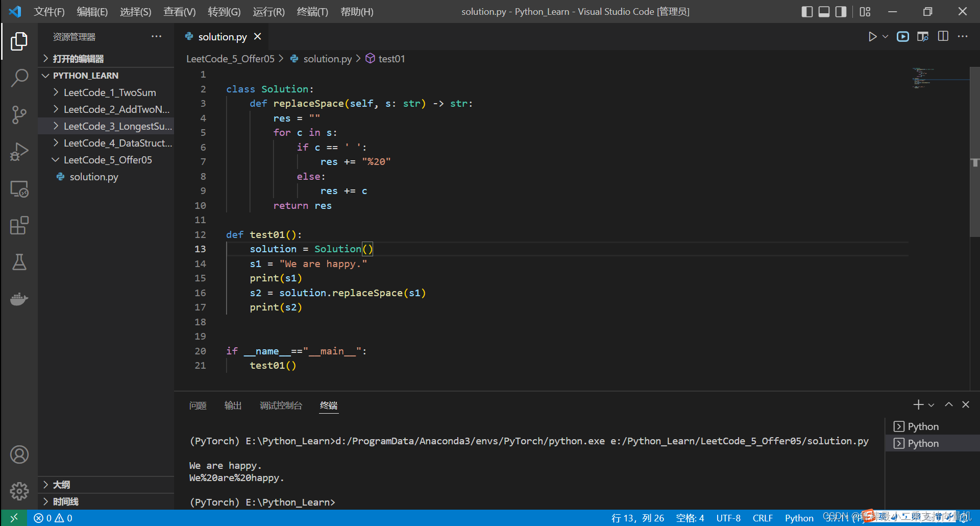The image size is (980, 526).
Task: Switch to the 调试控制台 panel tab
Action: click(281, 405)
